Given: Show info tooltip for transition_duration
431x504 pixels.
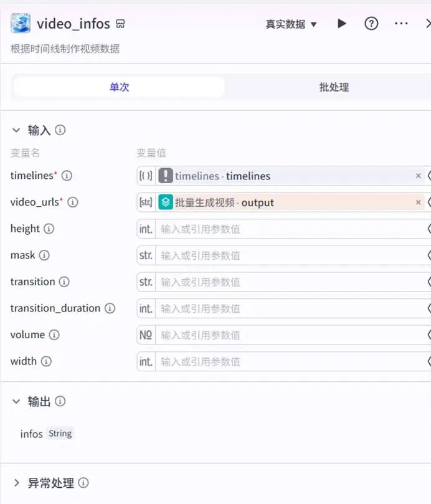Looking at the screenshot, I should coord(110,308).
